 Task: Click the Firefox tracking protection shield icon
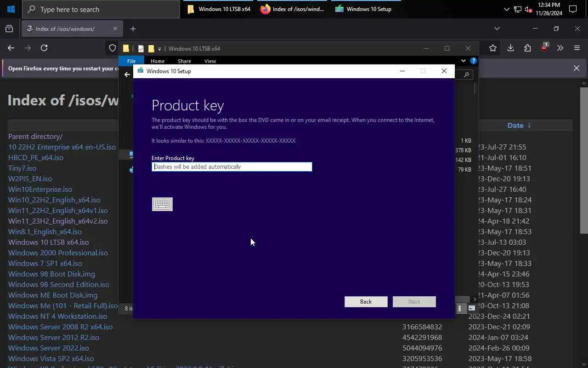click(x=113, y=48)
